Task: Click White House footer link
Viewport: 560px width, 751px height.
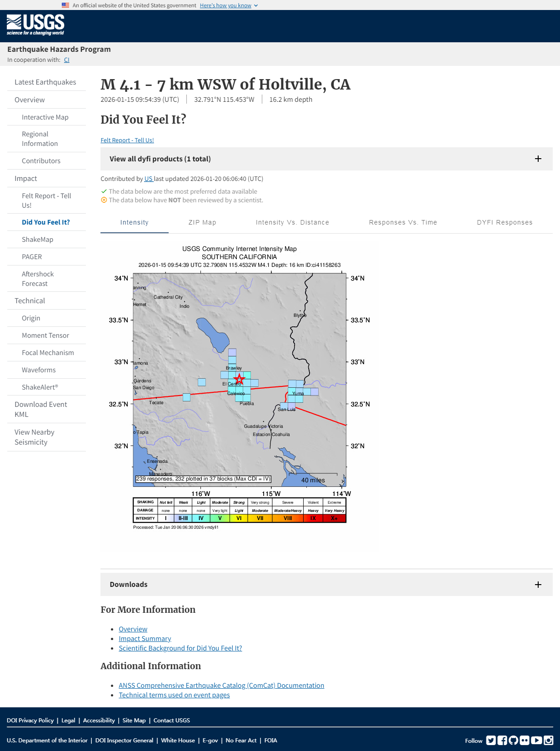Action: click(178, 741)
